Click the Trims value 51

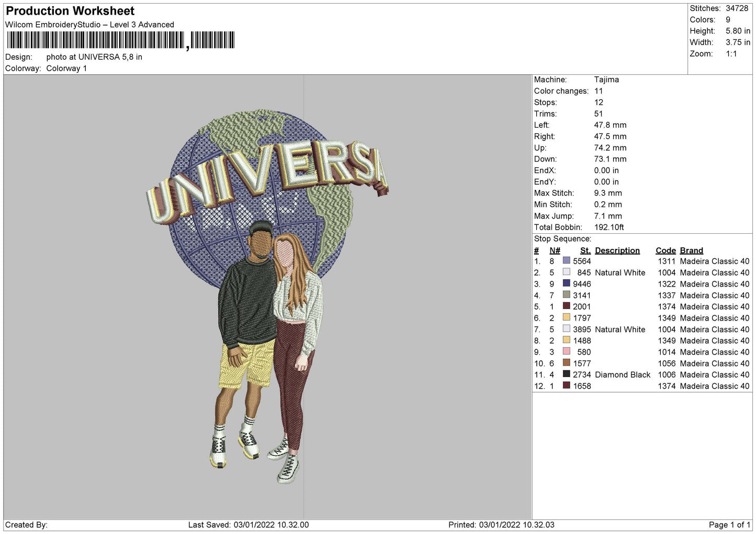click(x=599, y=114)
